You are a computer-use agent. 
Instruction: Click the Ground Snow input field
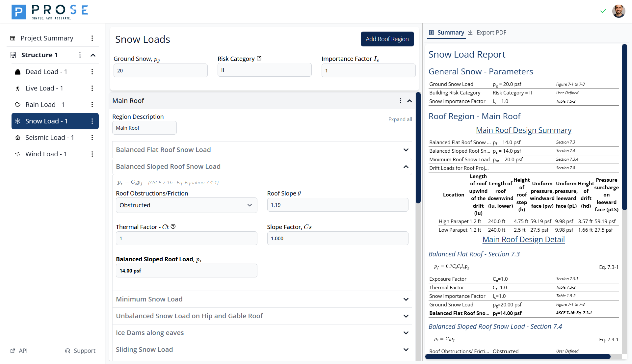(160, 70)
